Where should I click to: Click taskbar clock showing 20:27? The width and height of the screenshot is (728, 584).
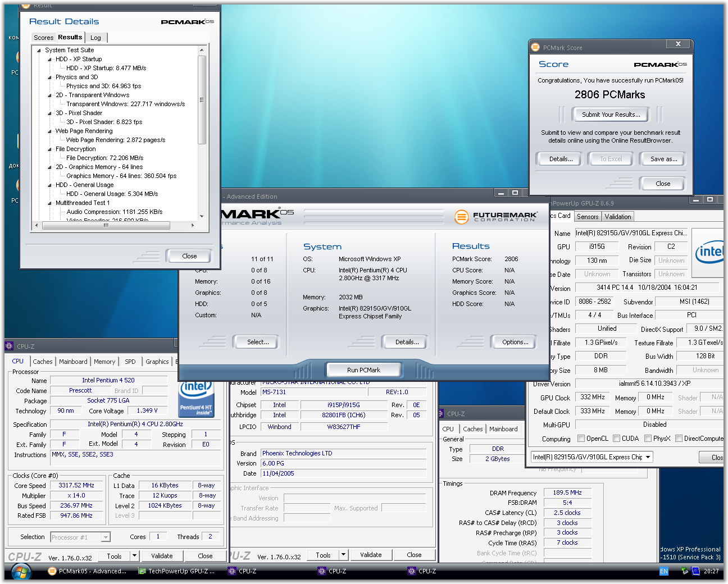point(711,571)
